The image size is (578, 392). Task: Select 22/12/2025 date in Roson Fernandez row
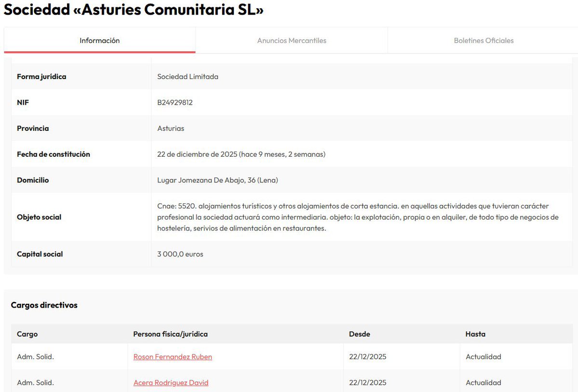[367, 357]
